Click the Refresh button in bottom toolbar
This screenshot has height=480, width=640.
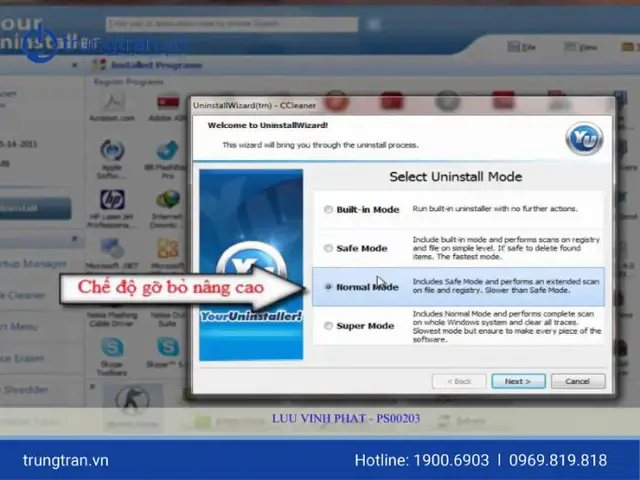463,420
